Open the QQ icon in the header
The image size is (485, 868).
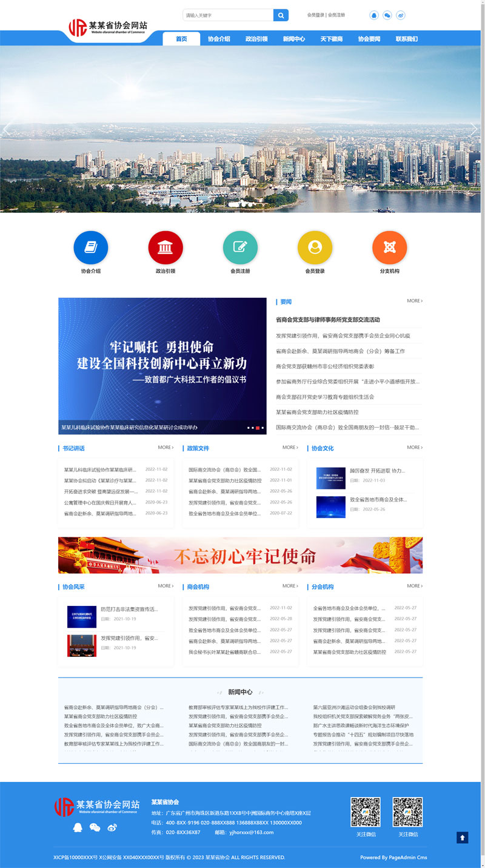pyautogui.click(x=374, y=15)
